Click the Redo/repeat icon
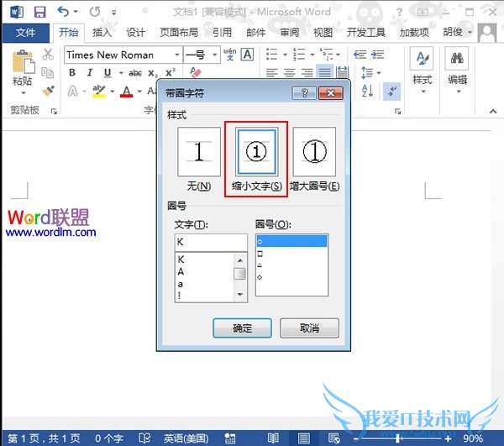This screenshot has height=446, width=504. pos(95,12)
